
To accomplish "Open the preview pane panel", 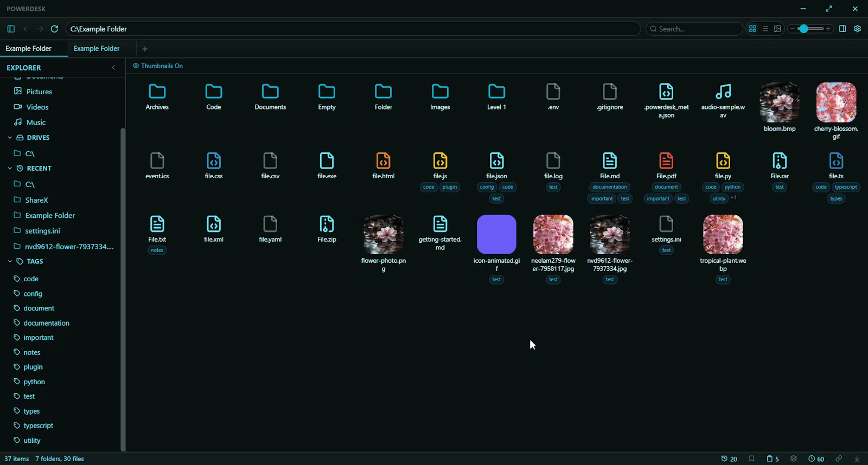I will coord(843,29).
